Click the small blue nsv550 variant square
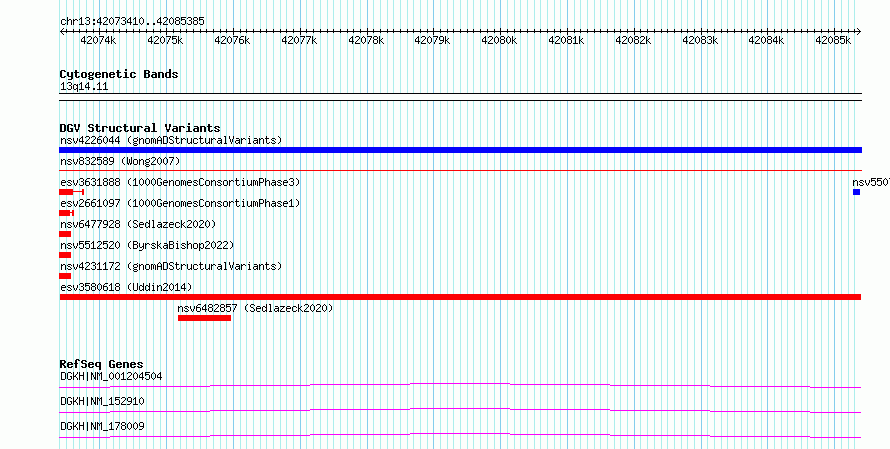The height and width of the screenshot is (449, 890). (857, 192)
